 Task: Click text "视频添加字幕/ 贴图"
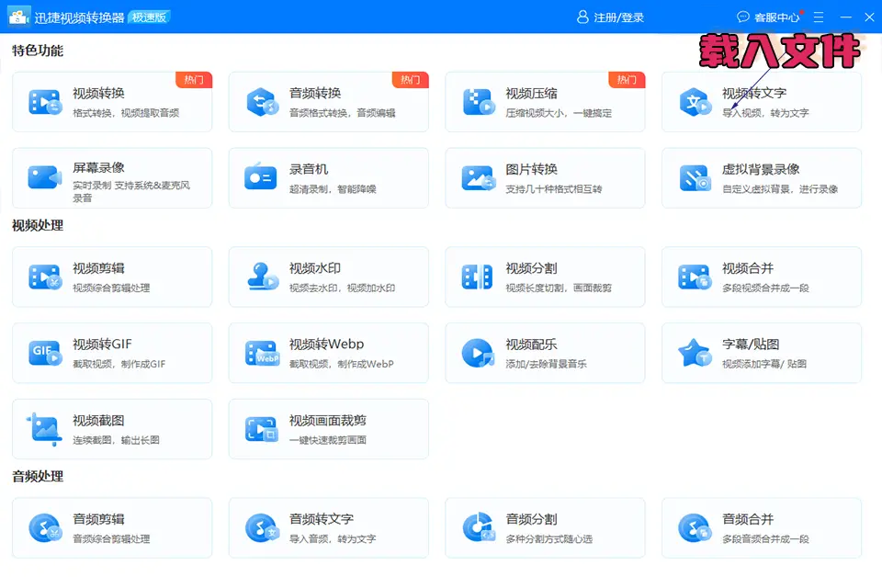[764, 364]
